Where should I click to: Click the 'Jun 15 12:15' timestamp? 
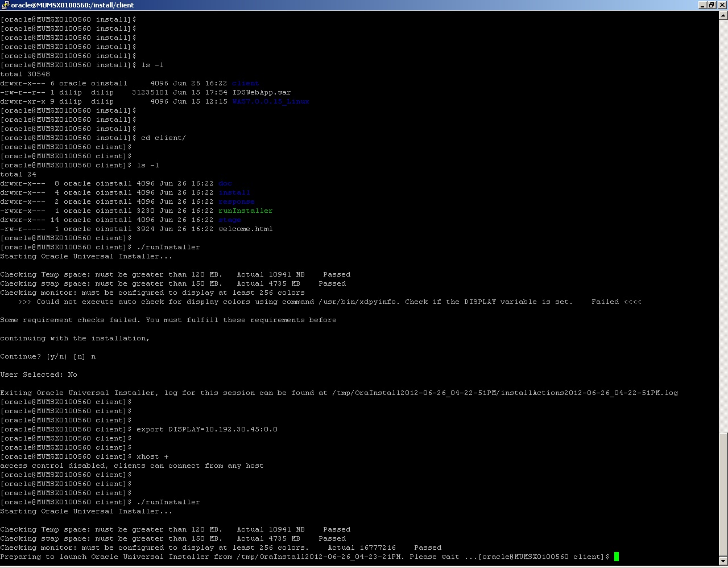(x=200, y=101)
